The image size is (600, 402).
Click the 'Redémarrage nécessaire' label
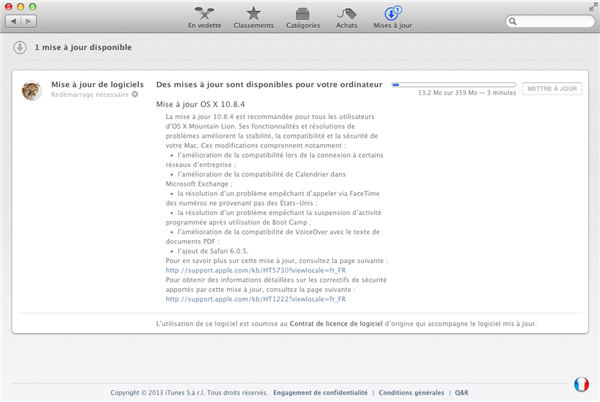(90, 94)
